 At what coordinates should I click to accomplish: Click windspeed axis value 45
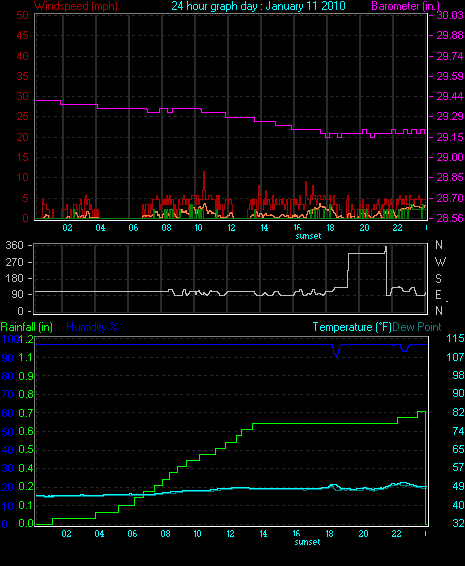click(22, 35)
